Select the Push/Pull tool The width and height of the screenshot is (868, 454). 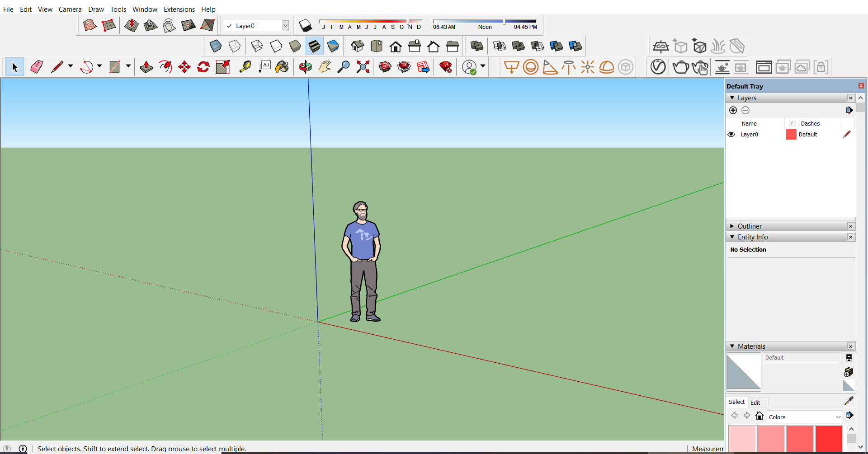coord(146,66)
